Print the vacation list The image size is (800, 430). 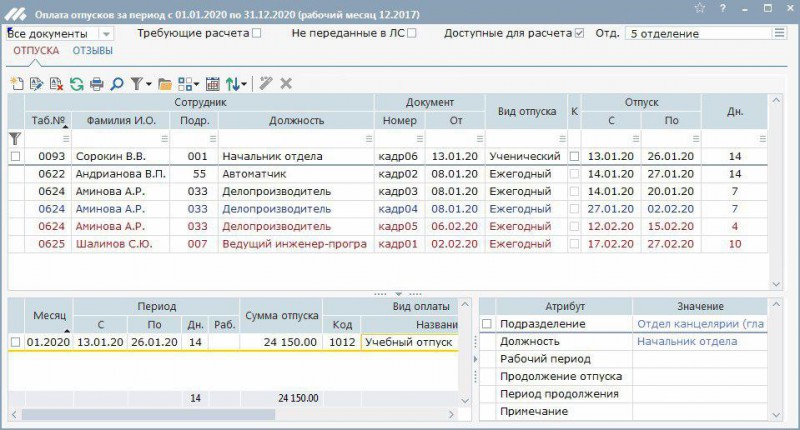(x=96, y=84)
